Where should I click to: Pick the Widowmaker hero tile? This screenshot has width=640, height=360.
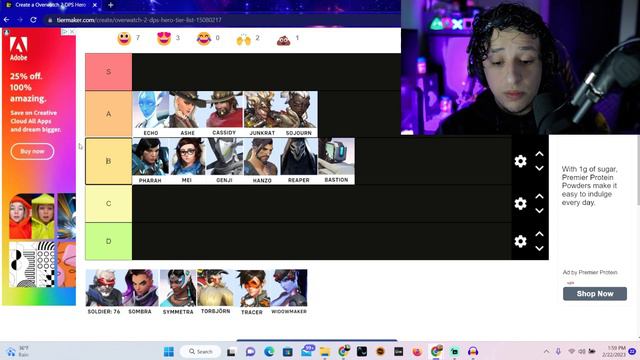pos(289,292)
